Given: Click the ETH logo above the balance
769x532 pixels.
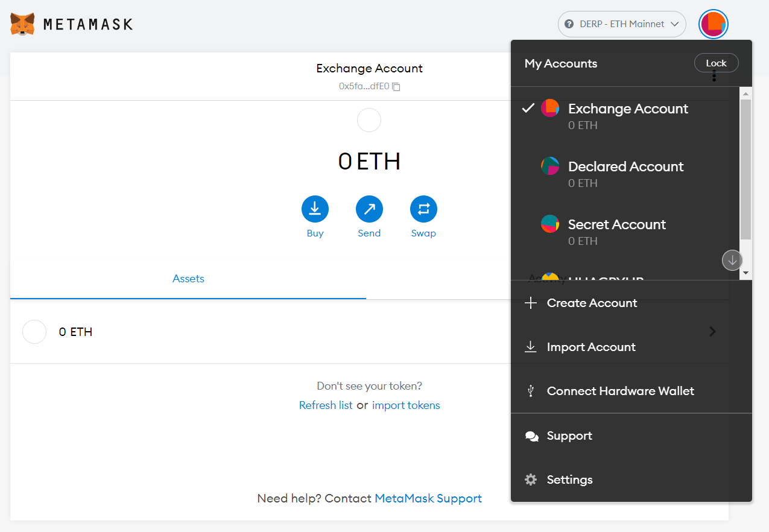Looking at the screenshot, I should [x=369, y=120].
